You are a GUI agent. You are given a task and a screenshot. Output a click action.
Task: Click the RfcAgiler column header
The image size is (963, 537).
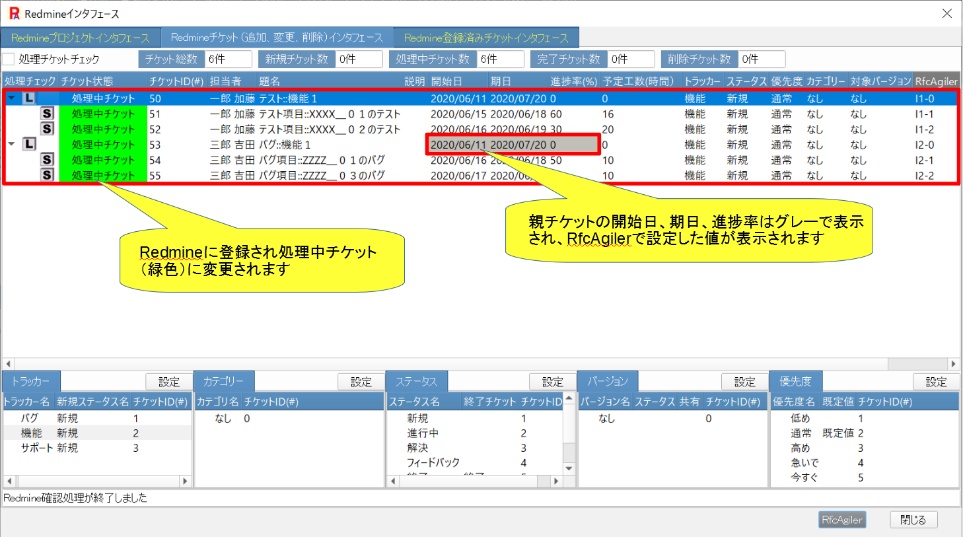[x=936, y=81]
